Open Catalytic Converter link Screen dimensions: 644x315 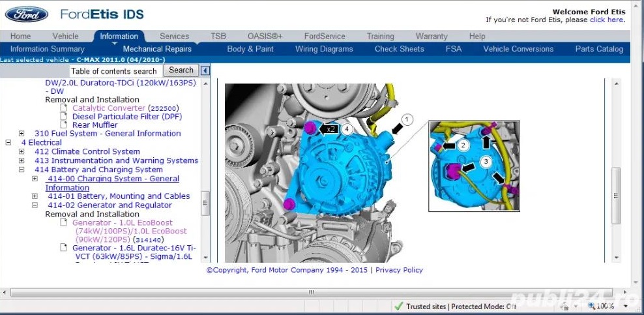coord(109,108)
